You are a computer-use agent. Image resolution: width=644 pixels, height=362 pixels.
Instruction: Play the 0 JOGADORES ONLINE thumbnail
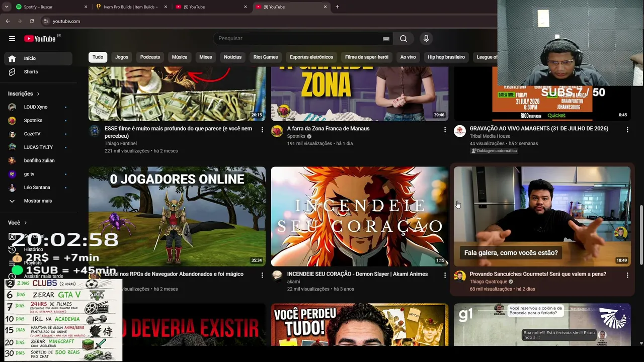click(177, 217)
